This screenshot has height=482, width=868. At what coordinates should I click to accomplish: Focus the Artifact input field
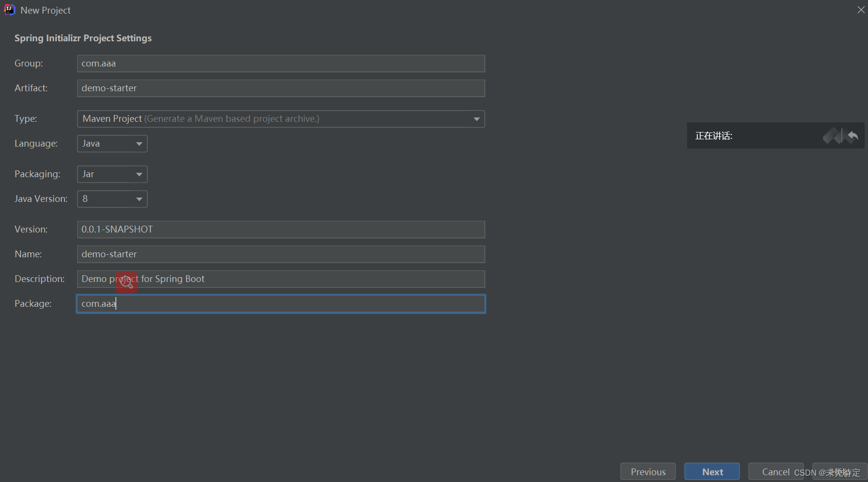(x=281, y=88)
